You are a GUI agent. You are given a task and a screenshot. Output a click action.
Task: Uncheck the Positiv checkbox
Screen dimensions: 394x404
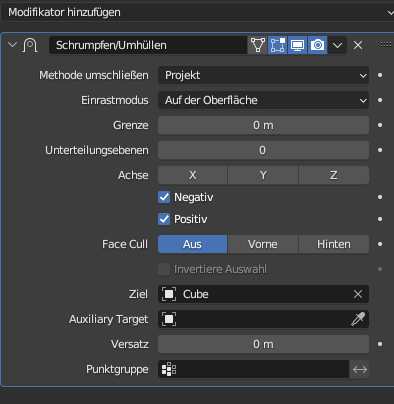click(164, 219)
